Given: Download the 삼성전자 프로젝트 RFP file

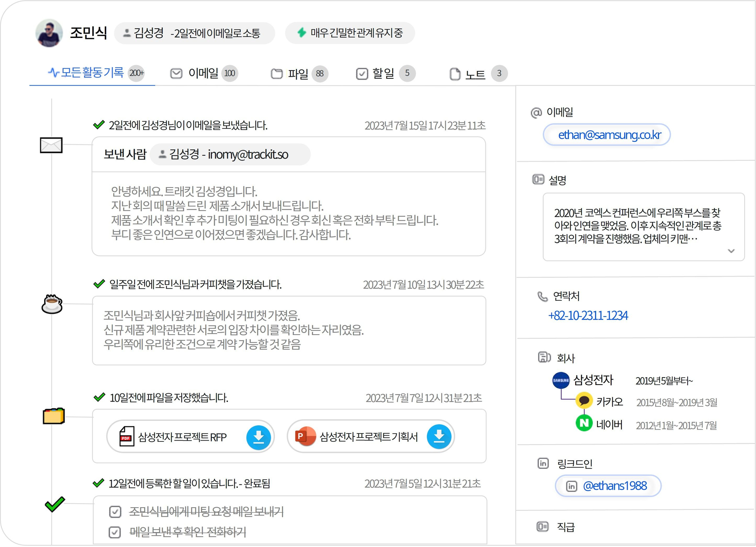Looking at the screenshot, I should click(x=258, y=437).
